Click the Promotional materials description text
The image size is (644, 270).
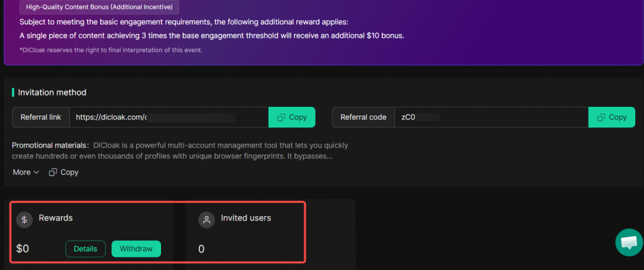coord(180,151)
